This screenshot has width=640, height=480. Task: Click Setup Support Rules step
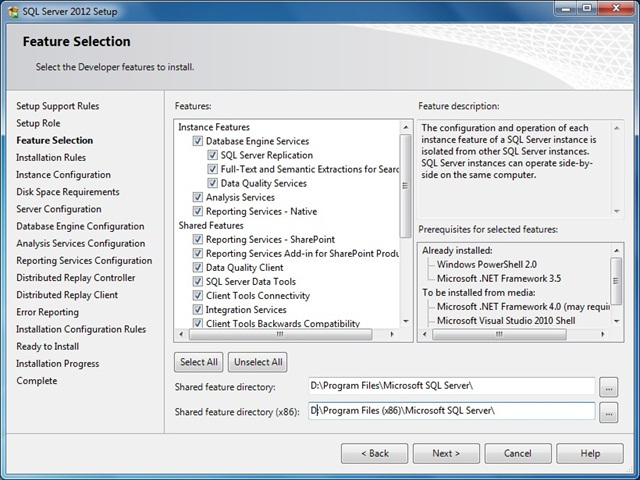pyautogui.click(x=58, y=106)
